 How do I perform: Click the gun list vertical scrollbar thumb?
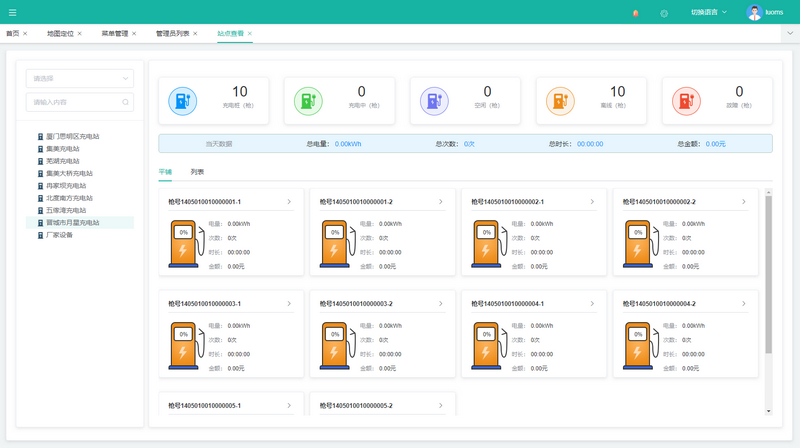tap(768, 275)
